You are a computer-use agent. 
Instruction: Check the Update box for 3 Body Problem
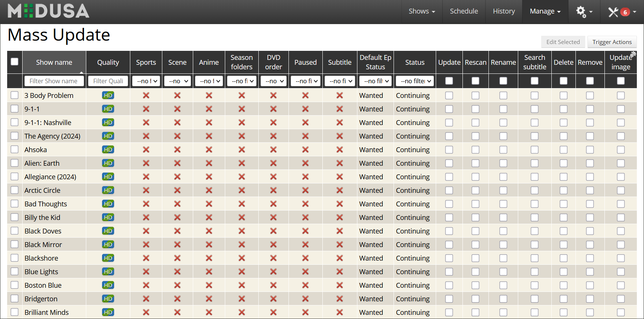click(x=449, y=95)
